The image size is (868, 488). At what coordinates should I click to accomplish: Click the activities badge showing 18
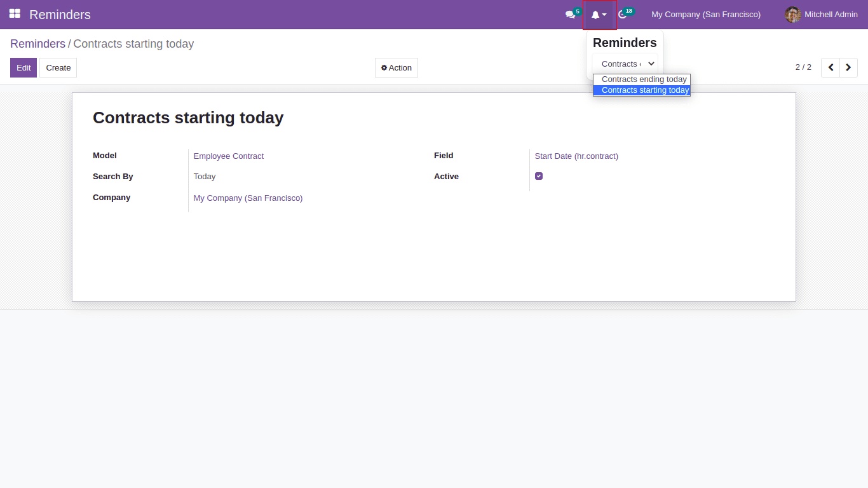[628, 10]
